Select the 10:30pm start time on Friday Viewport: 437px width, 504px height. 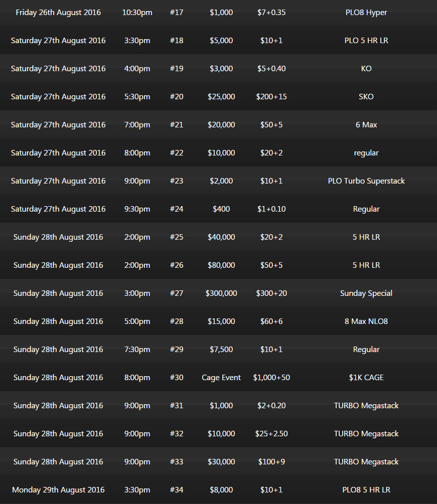tap(137, 13)
